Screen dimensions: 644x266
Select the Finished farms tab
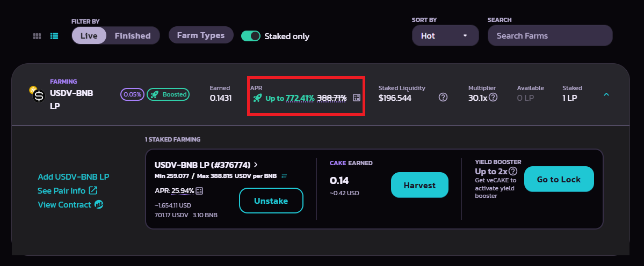[133, 36]
